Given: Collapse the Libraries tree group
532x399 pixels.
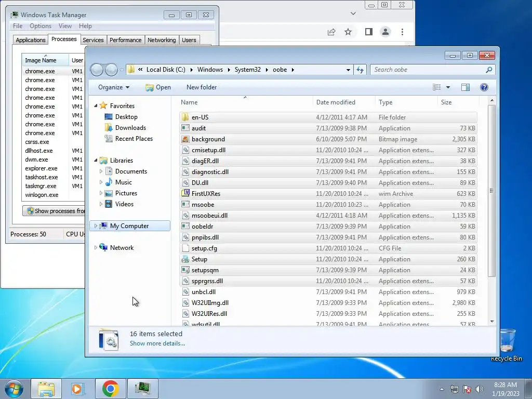Looking at the screenshot, I should pyautogui.click(x=96, y=161).
